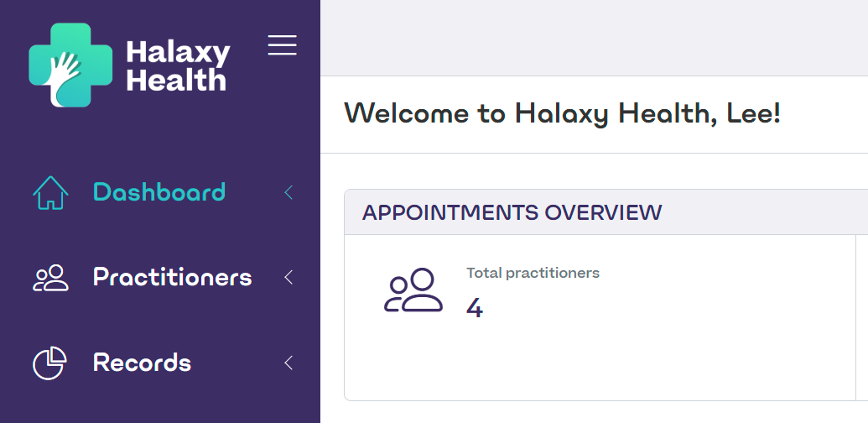Viewport: 868px width, 423px height.
Task: Toggle the sidebar with the hamburger menu
Action: click(x=283, y=44)
